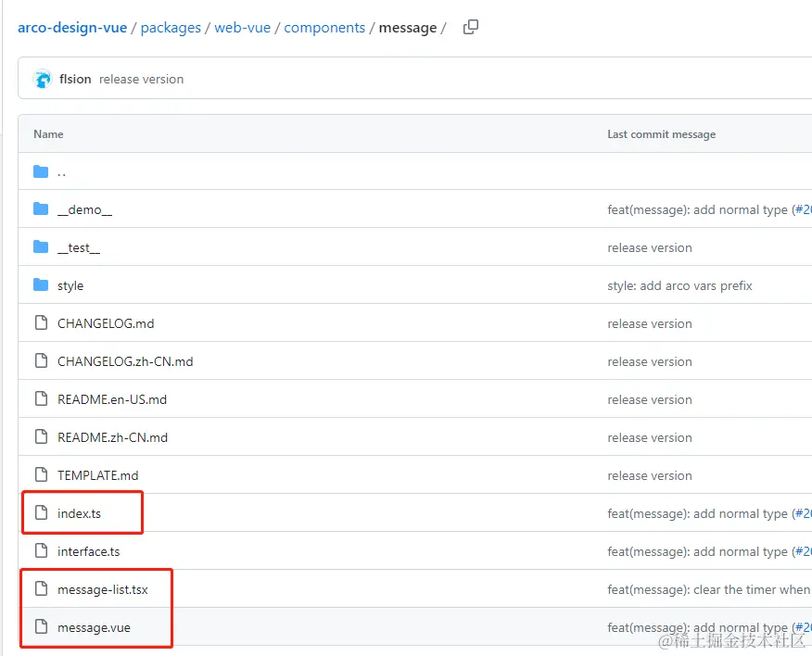812x656 pixels.
Task: Open README.zh-CN.md row 'release version' commit
Action: click(x=650, y=437)
